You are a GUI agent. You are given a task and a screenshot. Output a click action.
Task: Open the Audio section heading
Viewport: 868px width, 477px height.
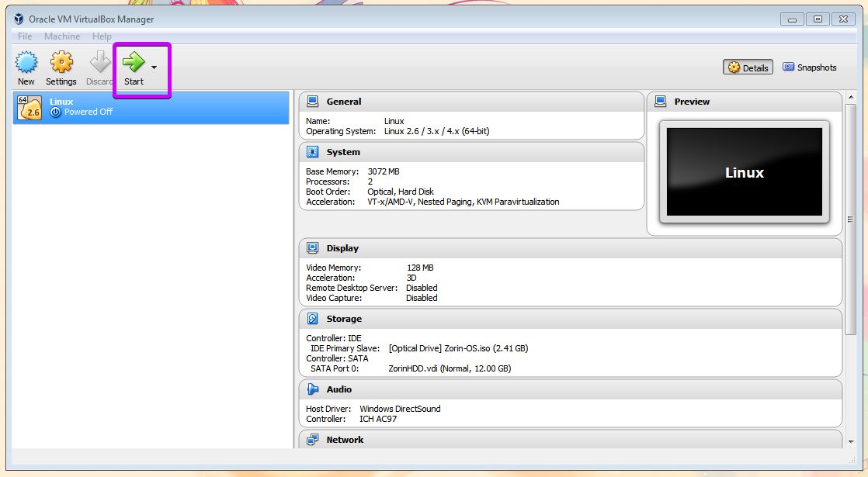coord(339,389)
